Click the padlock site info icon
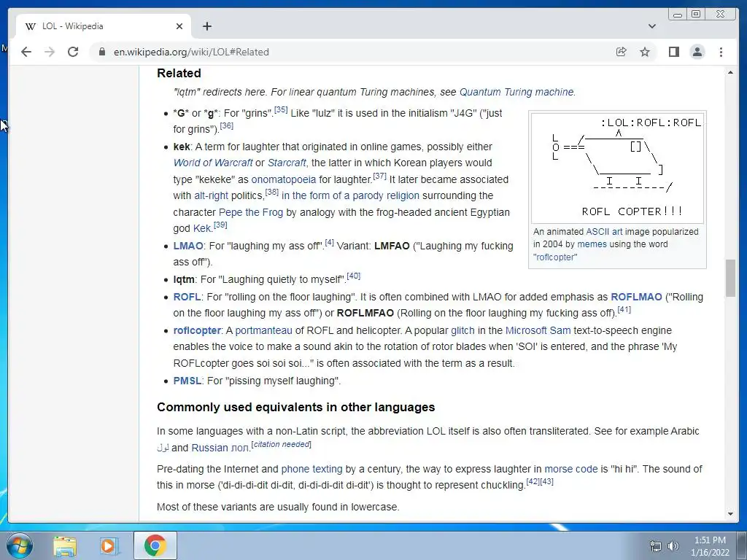The image size is (747, 560). (x=101, y=52)
